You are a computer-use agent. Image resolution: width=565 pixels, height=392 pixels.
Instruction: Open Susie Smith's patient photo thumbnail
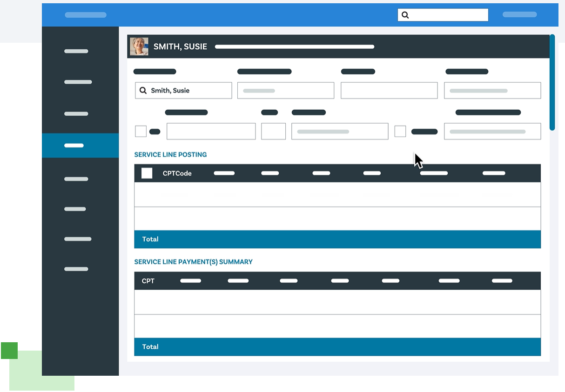coord(139,47)
